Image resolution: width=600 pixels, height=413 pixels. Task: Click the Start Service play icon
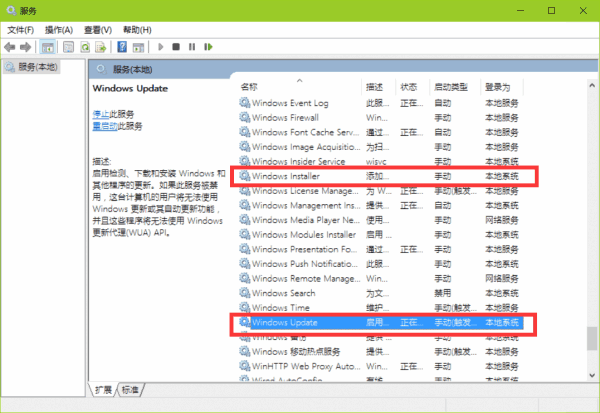point(160,46)
